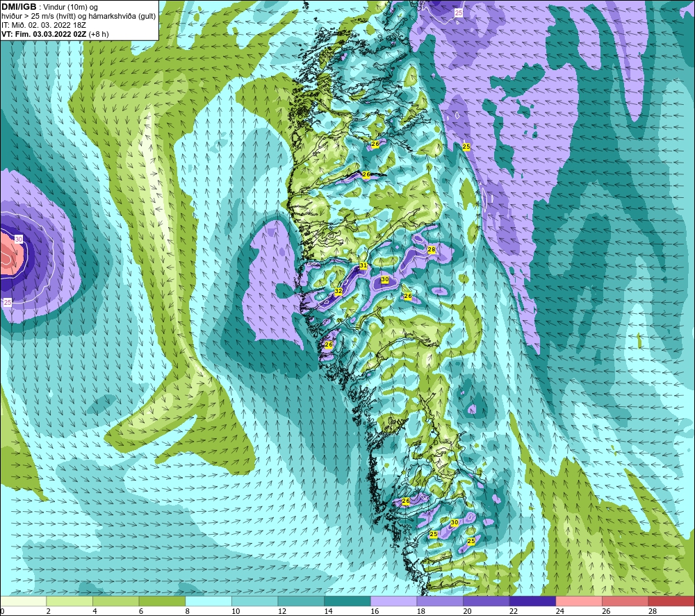
Task: Click the legend scale number '6'
Action: 141,611
